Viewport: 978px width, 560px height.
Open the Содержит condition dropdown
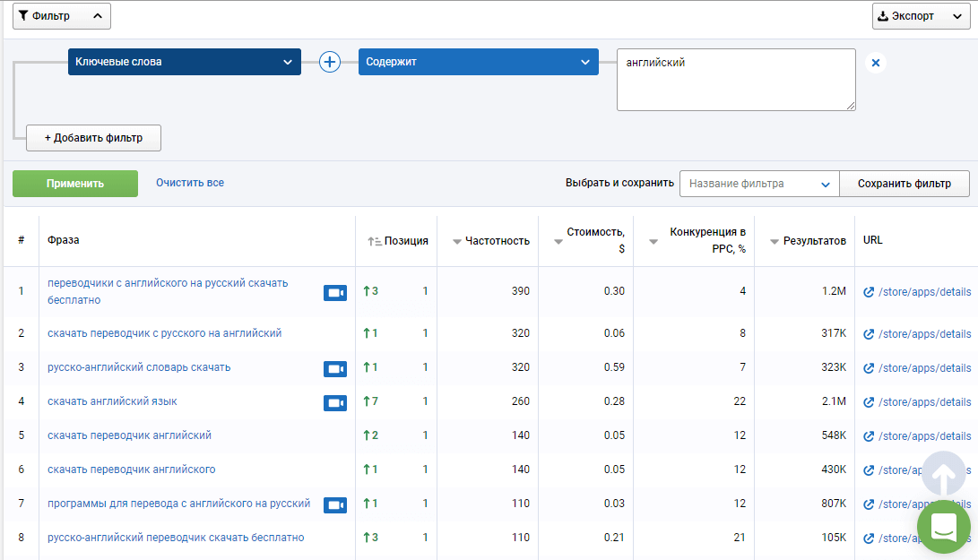(479, 62)
